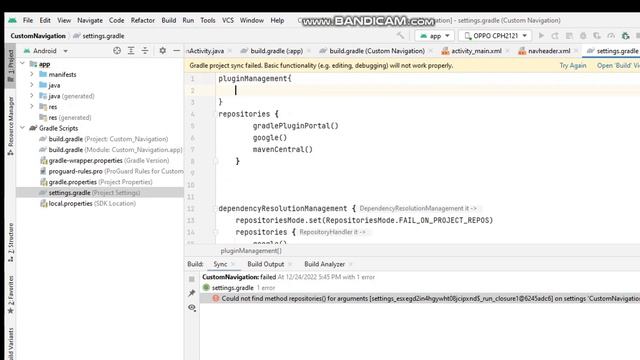The image size is (640, 360).
Task: Close the activity_main.xml editor tab
Action: pos(507,51)
